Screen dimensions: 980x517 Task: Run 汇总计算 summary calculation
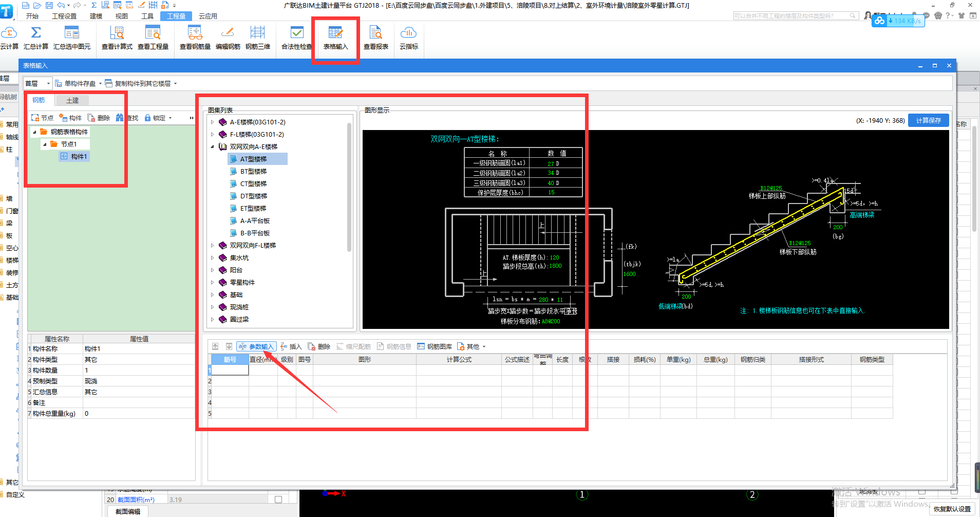(x=36, y=38)
